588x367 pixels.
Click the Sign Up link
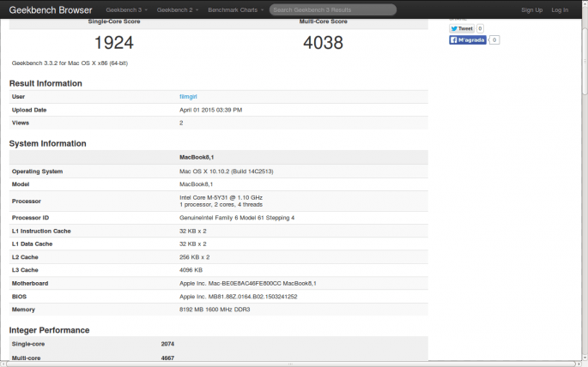click(531, 10)
